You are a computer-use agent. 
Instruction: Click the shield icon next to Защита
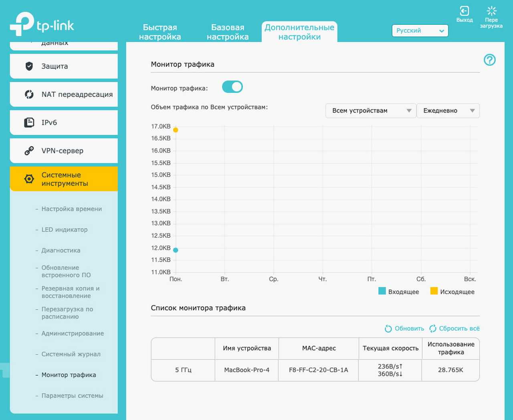pyautogui.click(x=29, y=66)
